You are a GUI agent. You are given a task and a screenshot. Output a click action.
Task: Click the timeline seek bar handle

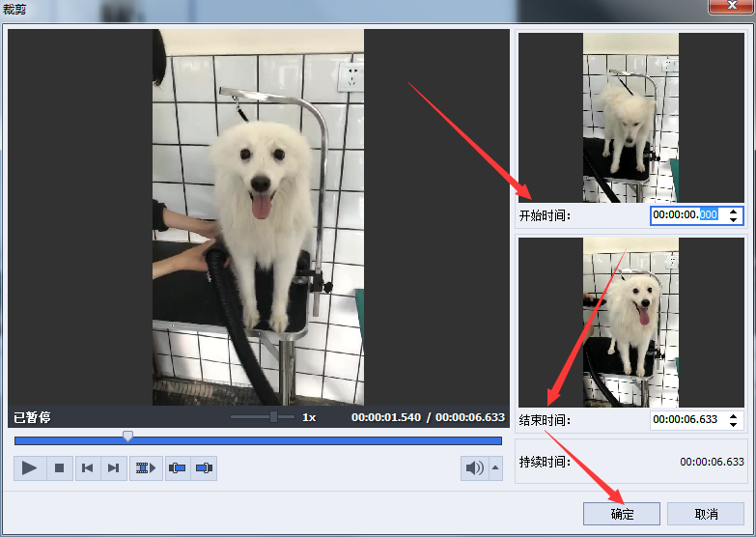point(127,438)
